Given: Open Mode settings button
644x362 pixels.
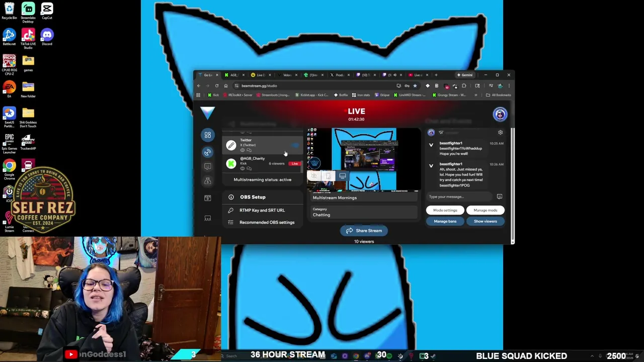Looking at the screenshot, I should coord(445,210).
